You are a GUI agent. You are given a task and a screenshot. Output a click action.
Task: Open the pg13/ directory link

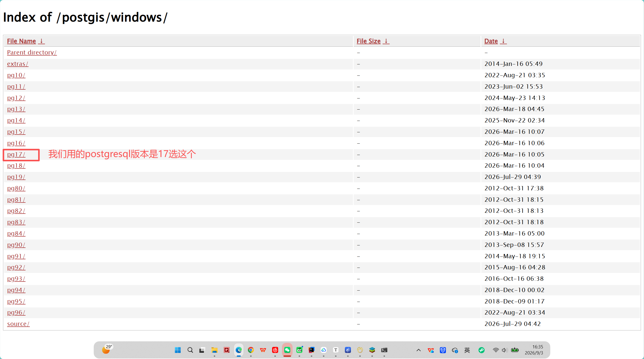[x=16, y=109]
